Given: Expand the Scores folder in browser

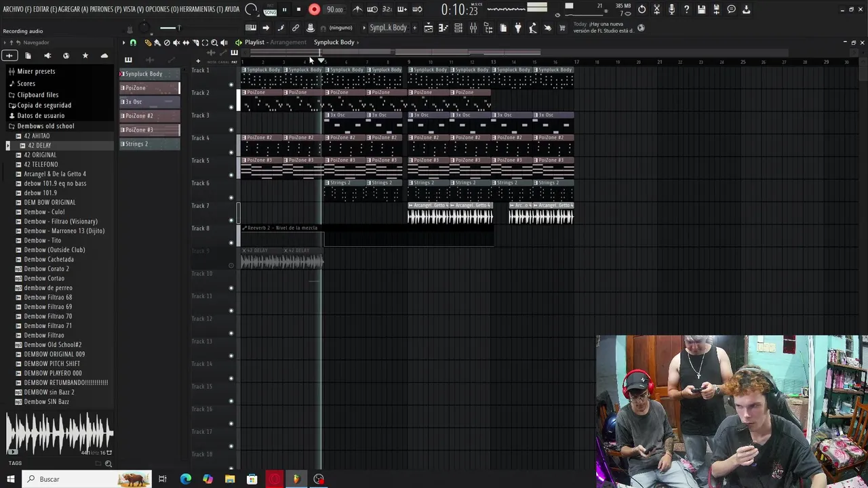Looking at the screenshot, I should click(26, 83).
